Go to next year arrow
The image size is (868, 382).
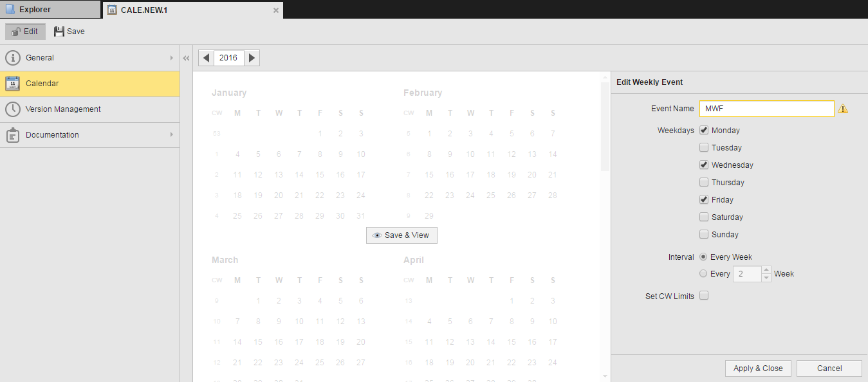point(252,58)
